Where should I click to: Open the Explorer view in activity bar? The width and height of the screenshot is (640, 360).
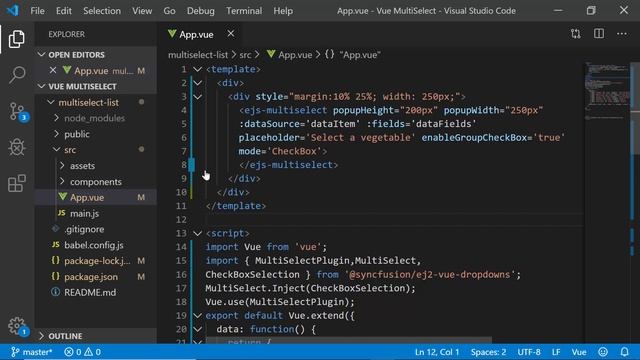coord(17,39)
